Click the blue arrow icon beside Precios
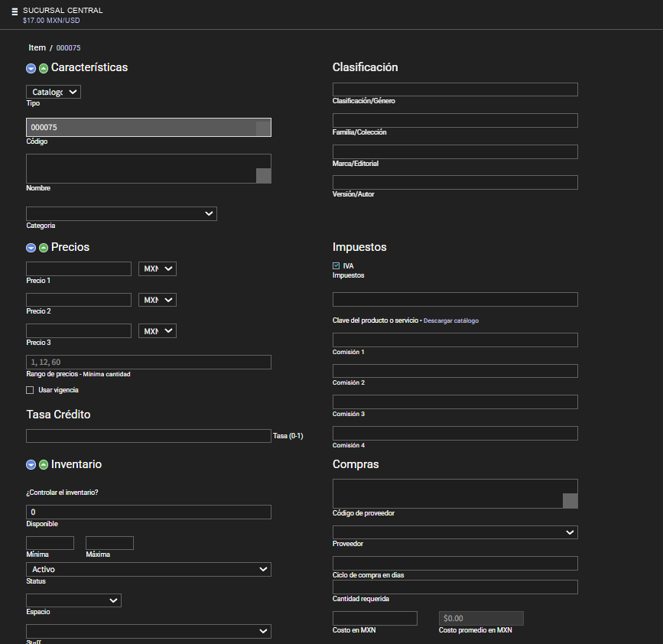The image size is (663, 644). (31, 248)
